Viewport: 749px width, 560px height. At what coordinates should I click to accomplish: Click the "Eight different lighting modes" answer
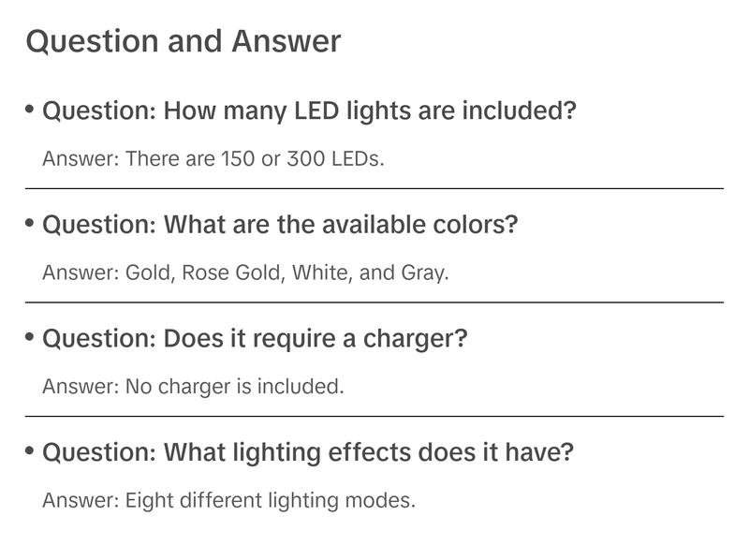228,500
